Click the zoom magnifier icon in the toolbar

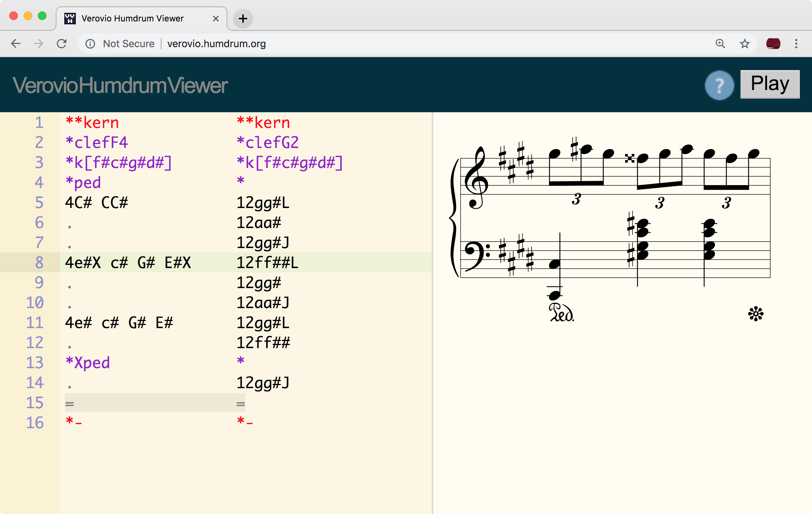(x=721, y=44)
